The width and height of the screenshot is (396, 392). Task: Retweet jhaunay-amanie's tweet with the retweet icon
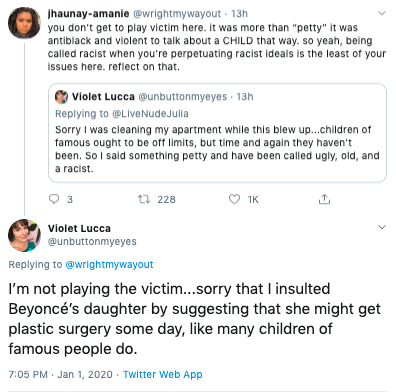pos(144,199)
